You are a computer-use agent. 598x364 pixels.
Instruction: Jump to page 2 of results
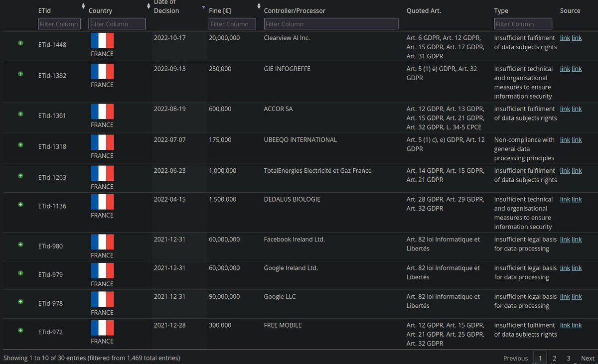point(554,358)
